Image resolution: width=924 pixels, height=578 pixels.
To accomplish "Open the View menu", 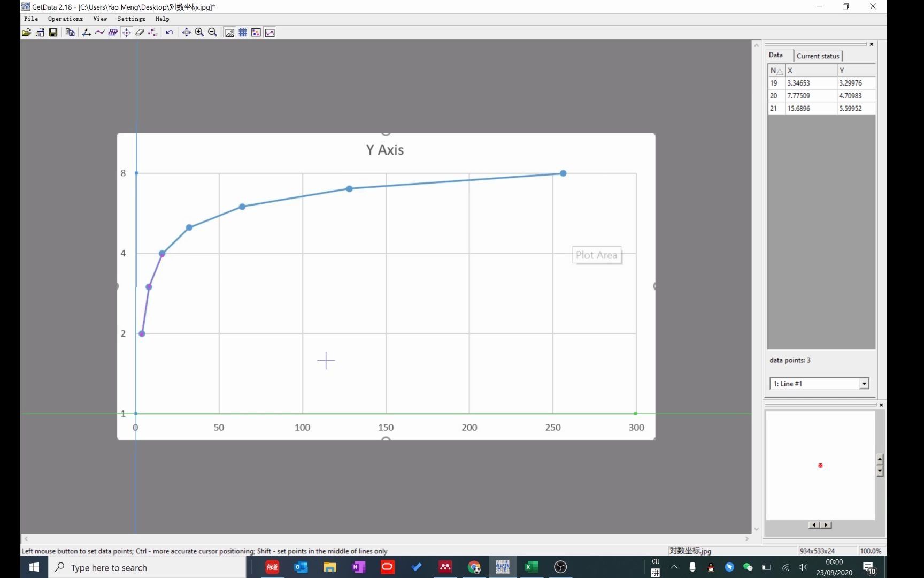I will 100,19.
